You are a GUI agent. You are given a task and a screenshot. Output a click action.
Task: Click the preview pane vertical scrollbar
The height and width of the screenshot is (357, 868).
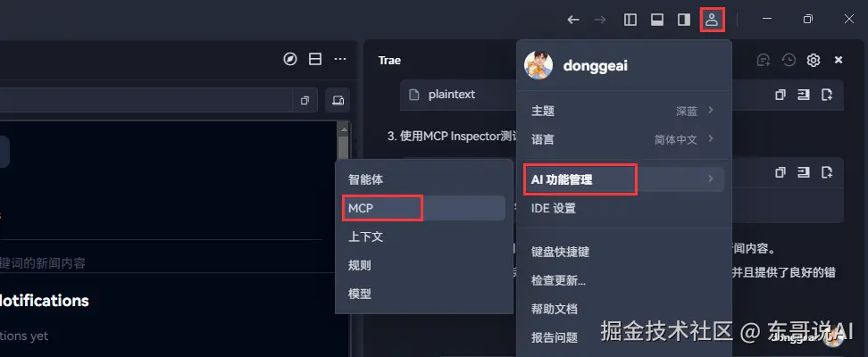coord(343,238)
